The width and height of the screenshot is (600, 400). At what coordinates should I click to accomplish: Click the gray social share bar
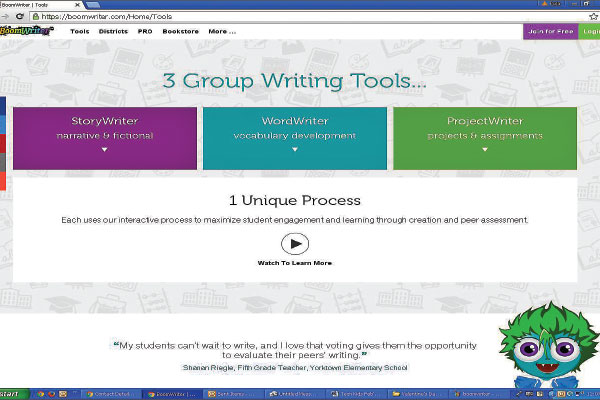click(x=3, y=162)
